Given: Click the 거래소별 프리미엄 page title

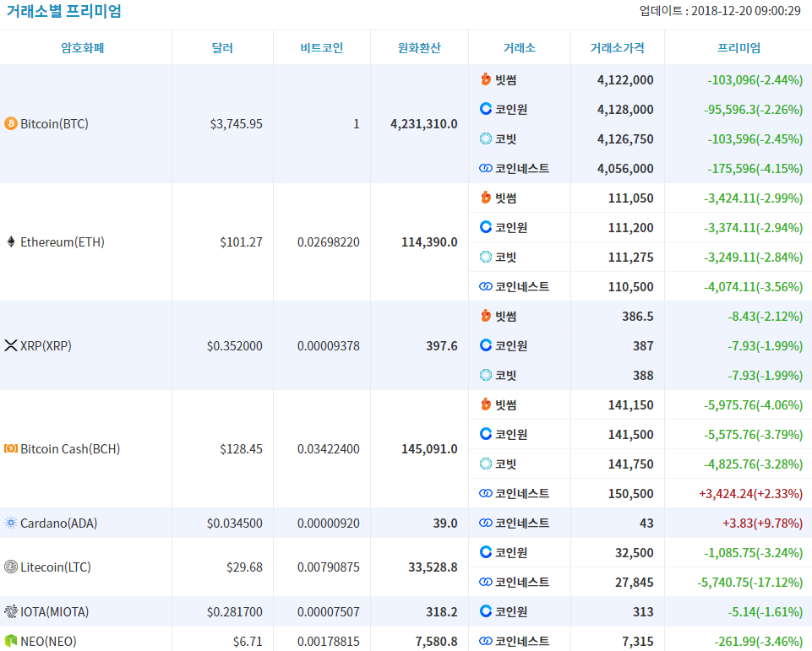Looking at the screenshot, I should point(63,11).
